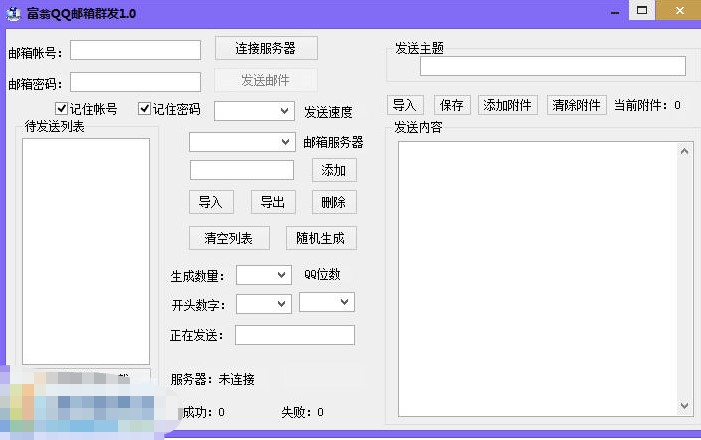701x440 pixels.
Task: Click the 清除附件 button
Action: point(577,105)
